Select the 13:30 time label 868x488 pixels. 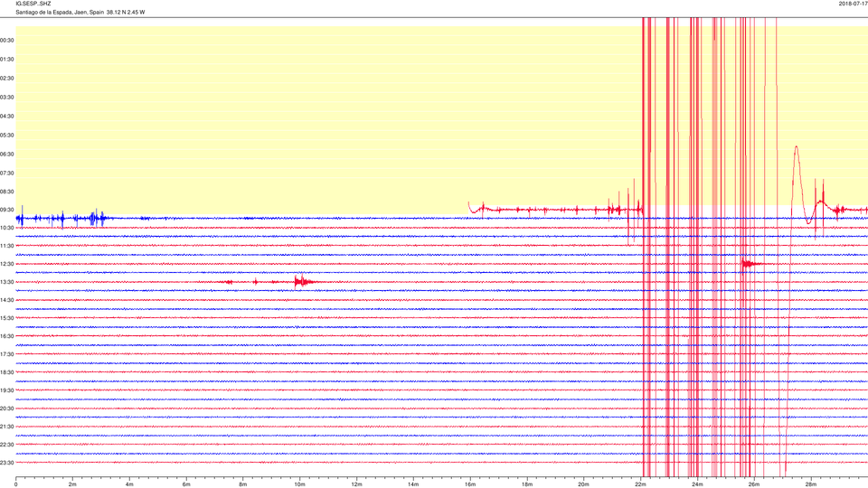pyautogui.click(x=7, y=282)
